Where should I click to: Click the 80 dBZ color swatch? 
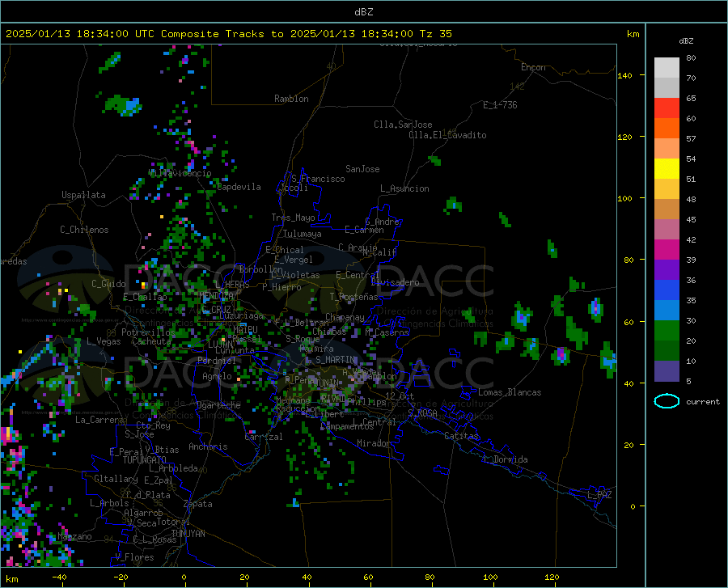click(667, 67)
